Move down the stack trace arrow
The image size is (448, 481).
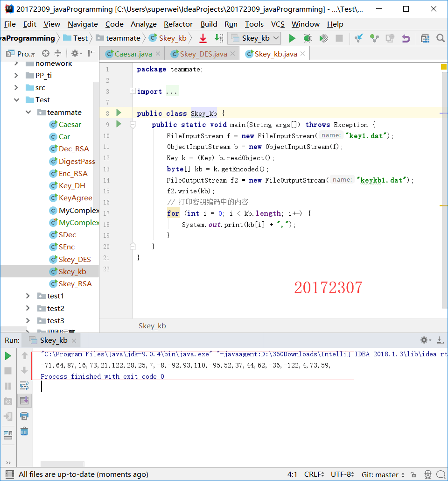tap(25, 371)
